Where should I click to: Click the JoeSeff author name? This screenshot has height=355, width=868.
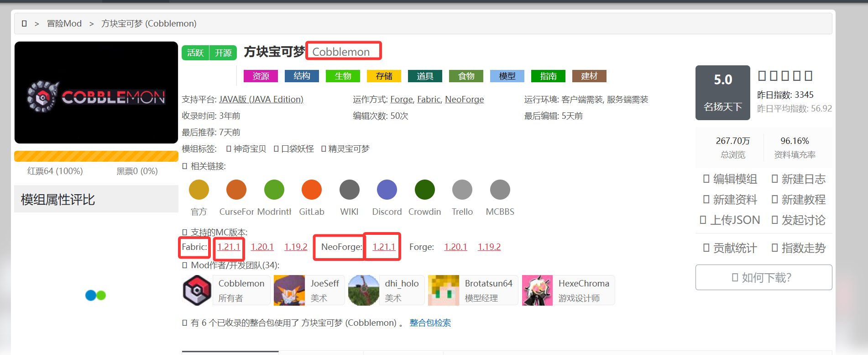pyautogui.click(x=325, y=283)
